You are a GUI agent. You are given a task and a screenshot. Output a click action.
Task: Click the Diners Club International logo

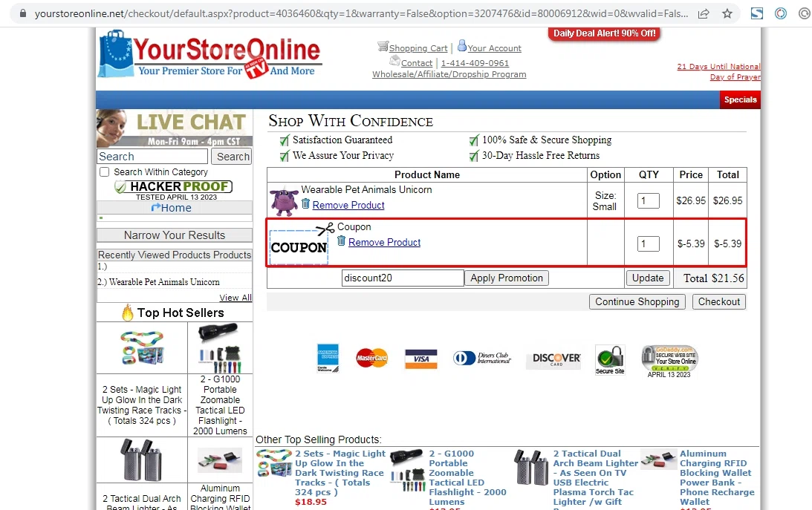tap(482, 358)
